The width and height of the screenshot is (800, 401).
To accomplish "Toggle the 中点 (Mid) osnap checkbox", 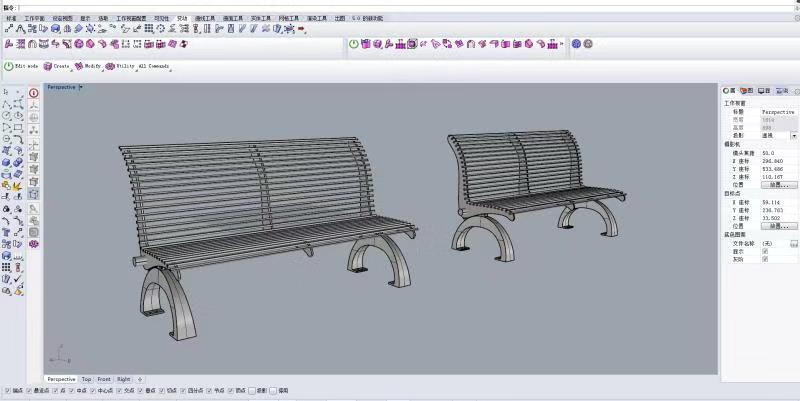I will pos(72,391).
